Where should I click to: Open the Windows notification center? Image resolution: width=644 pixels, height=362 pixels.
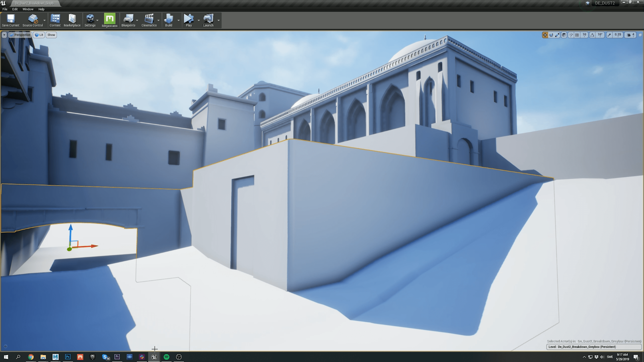[636, 357]
